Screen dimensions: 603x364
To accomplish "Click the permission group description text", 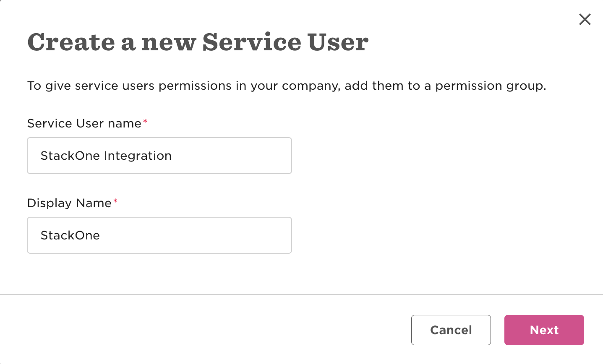I will (287, 86).
